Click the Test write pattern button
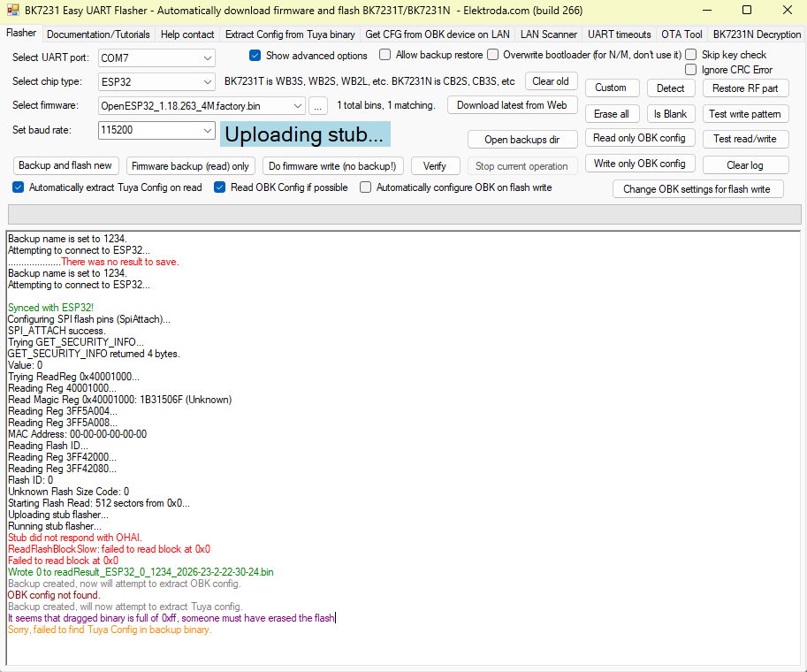Viewport: 807px width, 672px height. [x=745, y=114]
